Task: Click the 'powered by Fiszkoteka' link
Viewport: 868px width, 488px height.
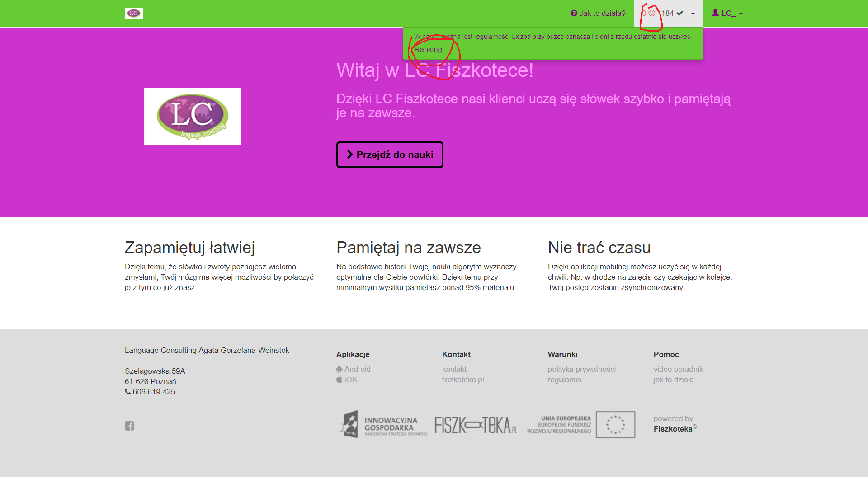Action: point(675,424)
